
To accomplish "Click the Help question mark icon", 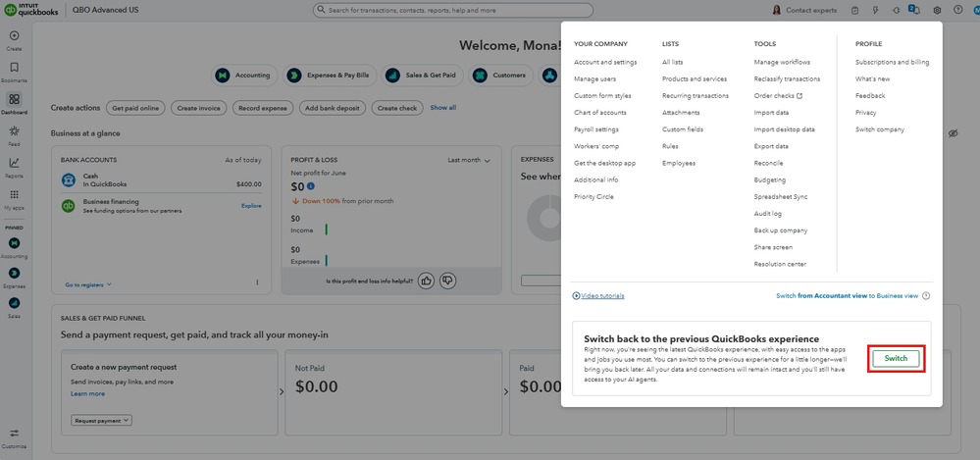I will [957, 10].
